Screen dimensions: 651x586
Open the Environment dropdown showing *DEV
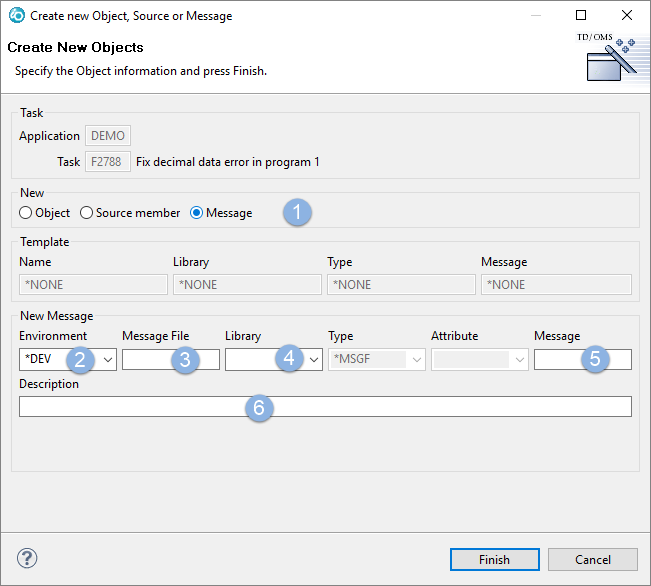[x=107, y=360]
